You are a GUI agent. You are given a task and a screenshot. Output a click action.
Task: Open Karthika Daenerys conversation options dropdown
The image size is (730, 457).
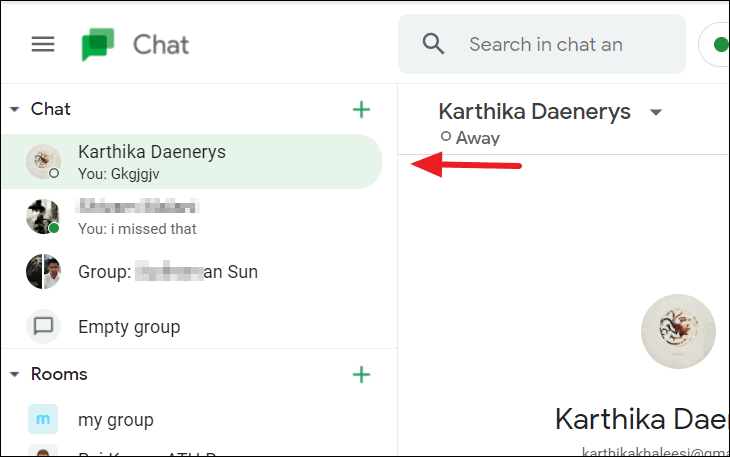(656, 112)
